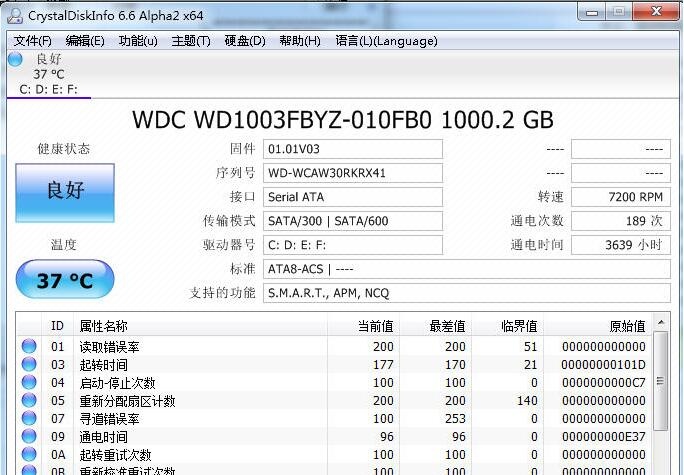Click raw value 000000000E37
The width and height of the screenshot is (684, 475).
pos(603,437)
